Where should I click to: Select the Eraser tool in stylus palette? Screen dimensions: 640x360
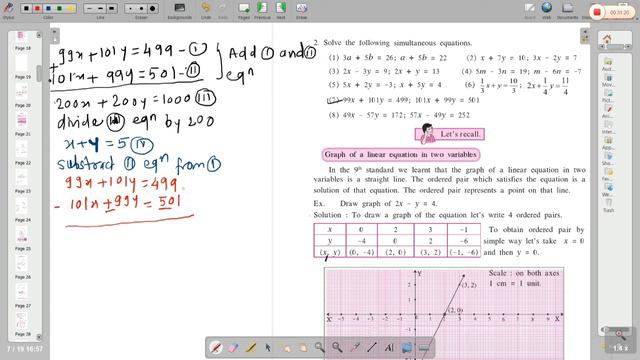click(233, 347)
